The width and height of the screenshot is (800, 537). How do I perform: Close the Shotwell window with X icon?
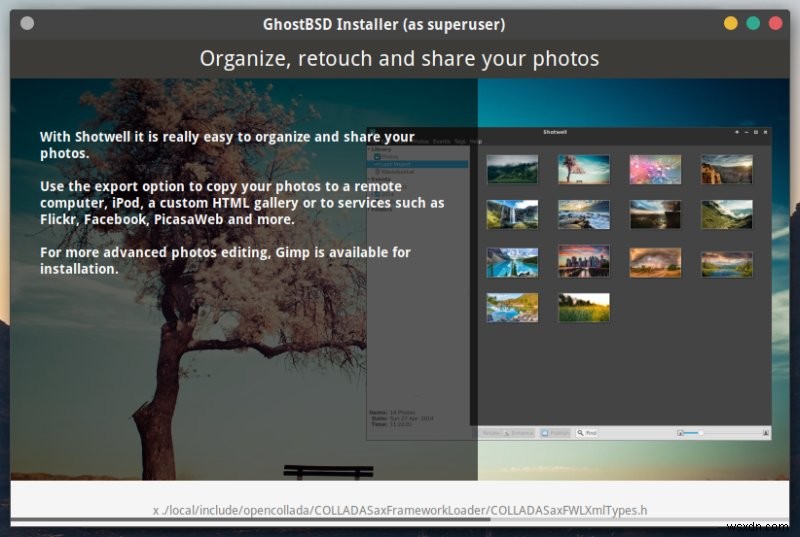[x=765, y=132]
